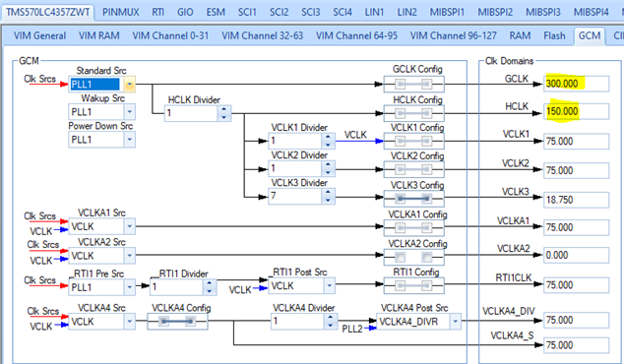The width and height of the screenshot is (624, 364).
Task: Open the VCLKA4 Post Src dropdown
Action: pos(456,322)
